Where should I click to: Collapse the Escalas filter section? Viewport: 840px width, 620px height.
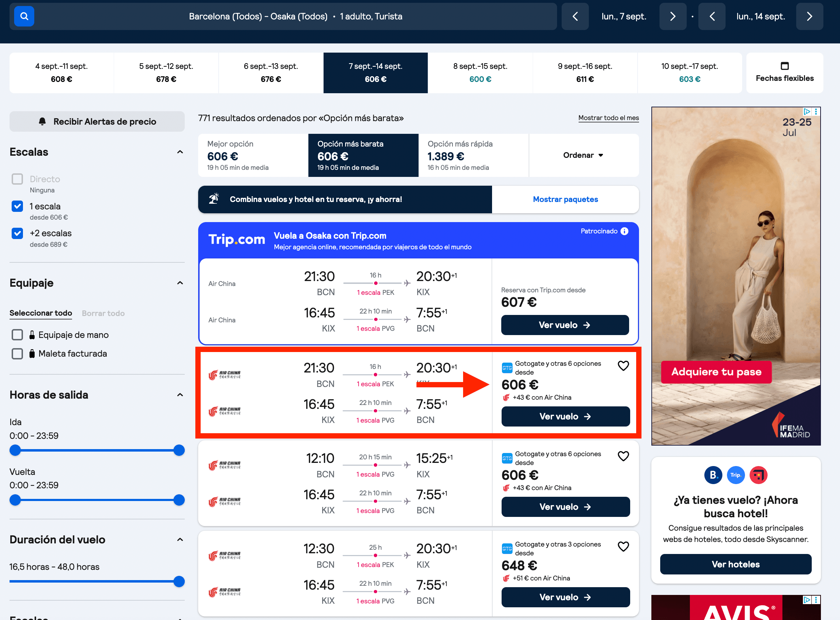pyautogui.click(x=180, y=152)
